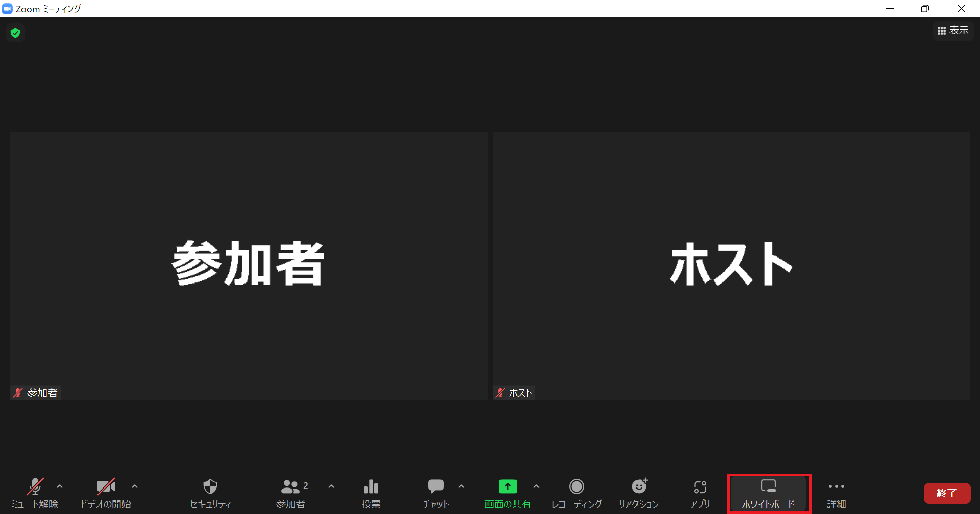
Task: Expand the arrow beside Participants (参加者)
Action: (331, 486)
